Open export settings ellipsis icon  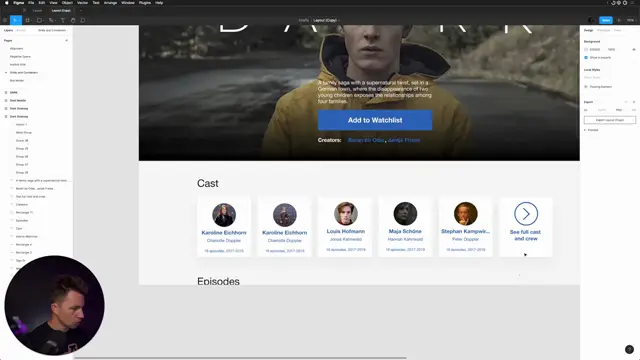[x=633, y=110]
